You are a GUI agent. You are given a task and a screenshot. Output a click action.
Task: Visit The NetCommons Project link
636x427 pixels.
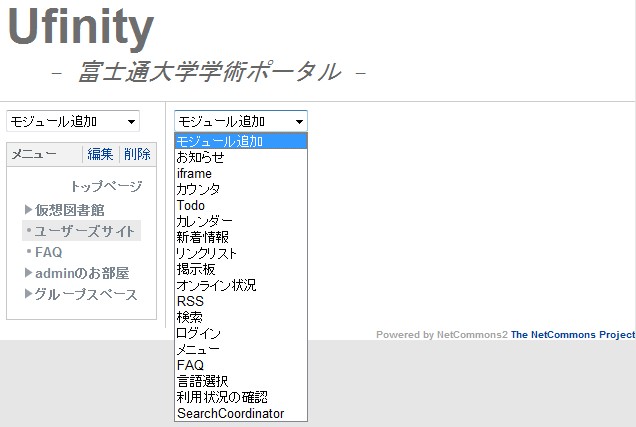pos(573,335)
